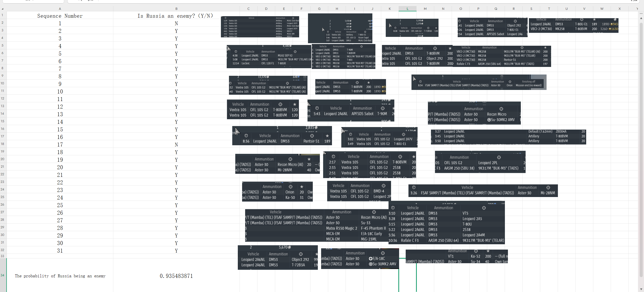Select column B header

176,9
